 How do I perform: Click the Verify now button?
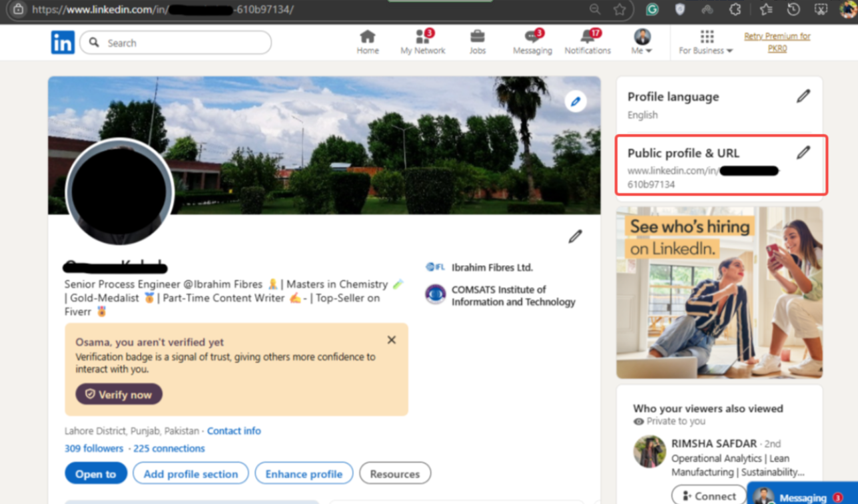pos(118,394)
